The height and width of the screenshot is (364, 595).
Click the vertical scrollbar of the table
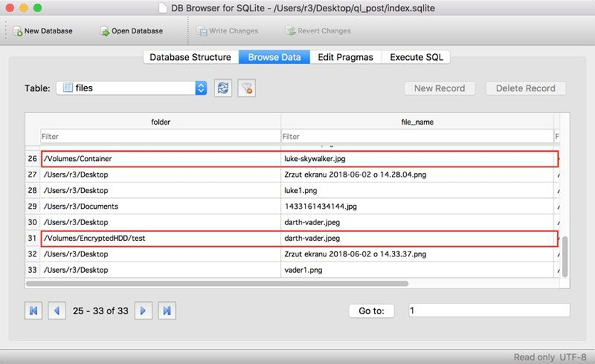click(x=565, y=256)
